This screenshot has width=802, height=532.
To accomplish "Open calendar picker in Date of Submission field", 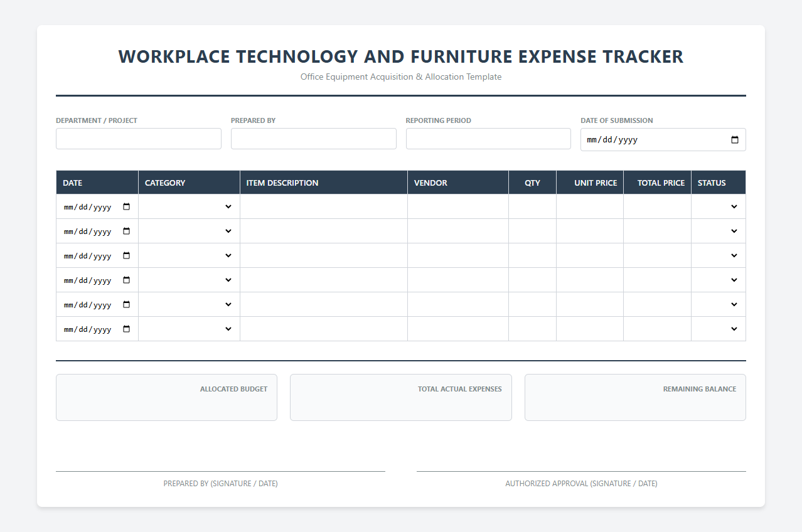I will 735,140.
